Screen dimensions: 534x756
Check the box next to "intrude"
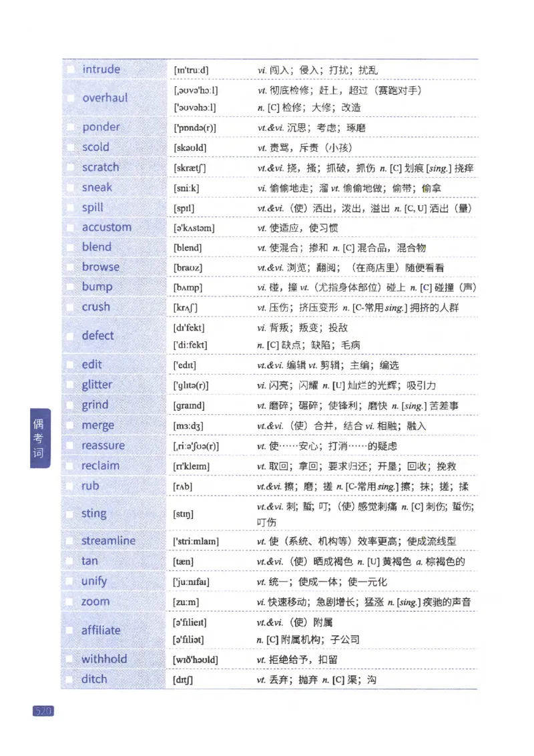[71, 69]
